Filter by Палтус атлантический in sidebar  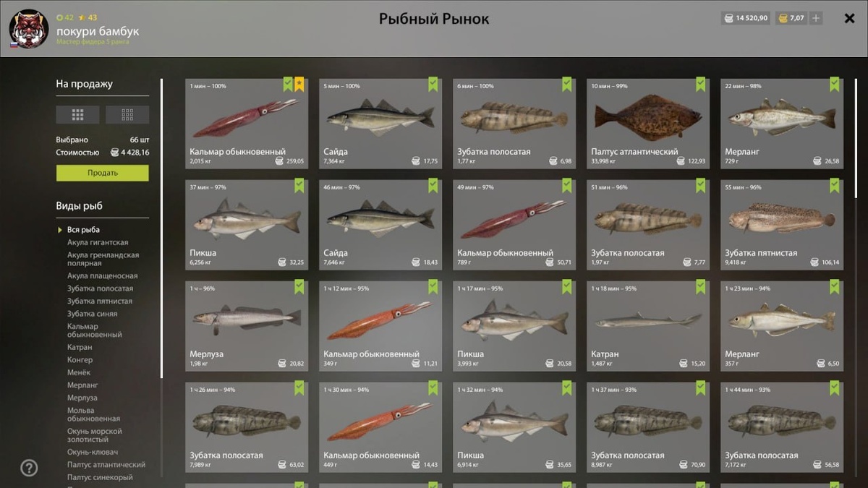[106, 465]
